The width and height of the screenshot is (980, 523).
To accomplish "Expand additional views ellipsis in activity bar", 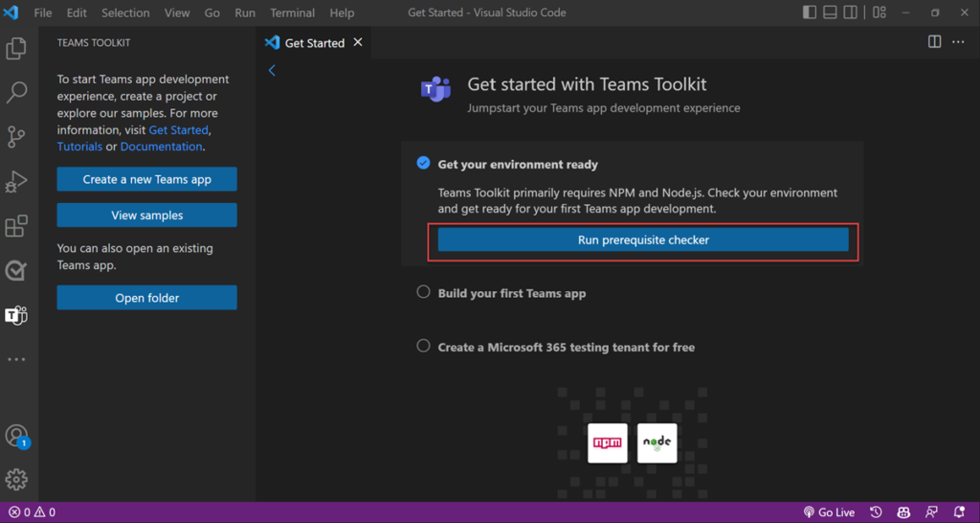I will pyautogui.click(x=16, y=359).
